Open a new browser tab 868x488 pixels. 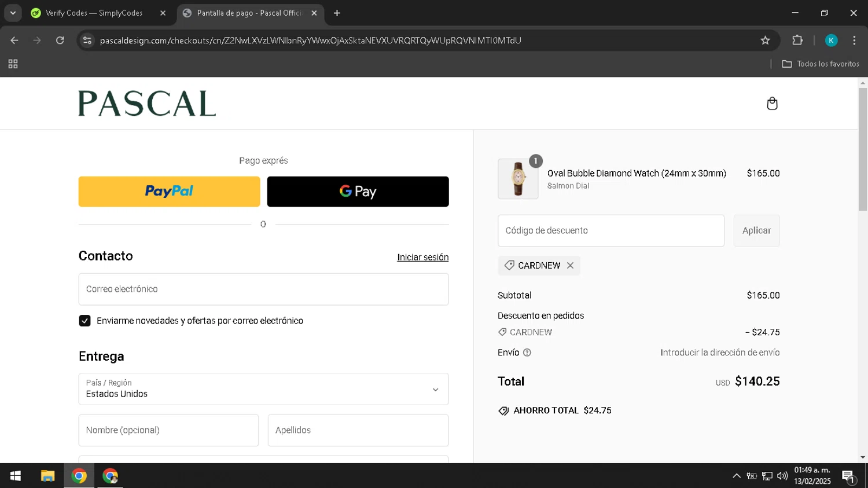(337, 13)
